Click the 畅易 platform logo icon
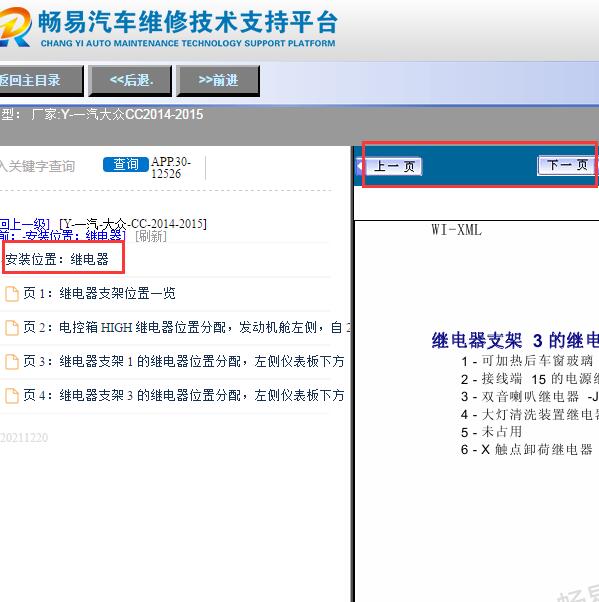The image size is (599, 602). point(14,27)
